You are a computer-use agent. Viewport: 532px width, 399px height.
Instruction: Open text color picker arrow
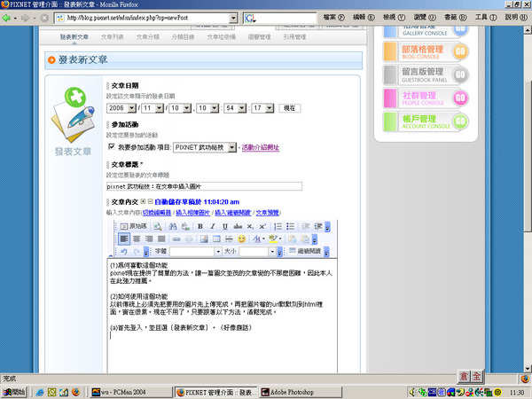click(x=263, y=239)
